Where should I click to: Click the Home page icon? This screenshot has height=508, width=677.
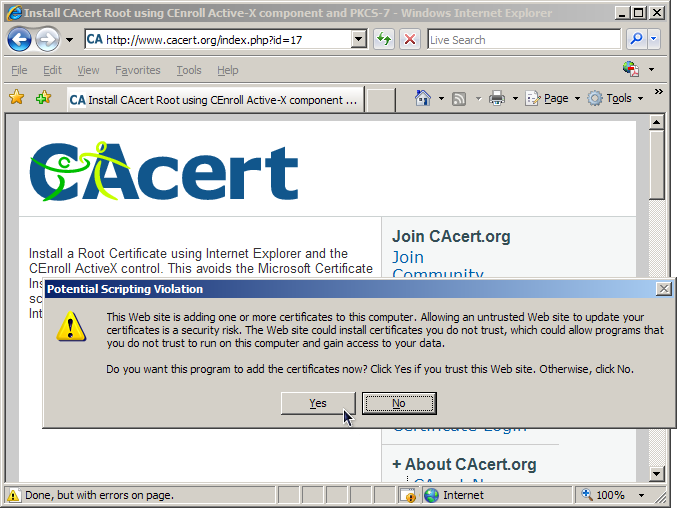point(423,98)
